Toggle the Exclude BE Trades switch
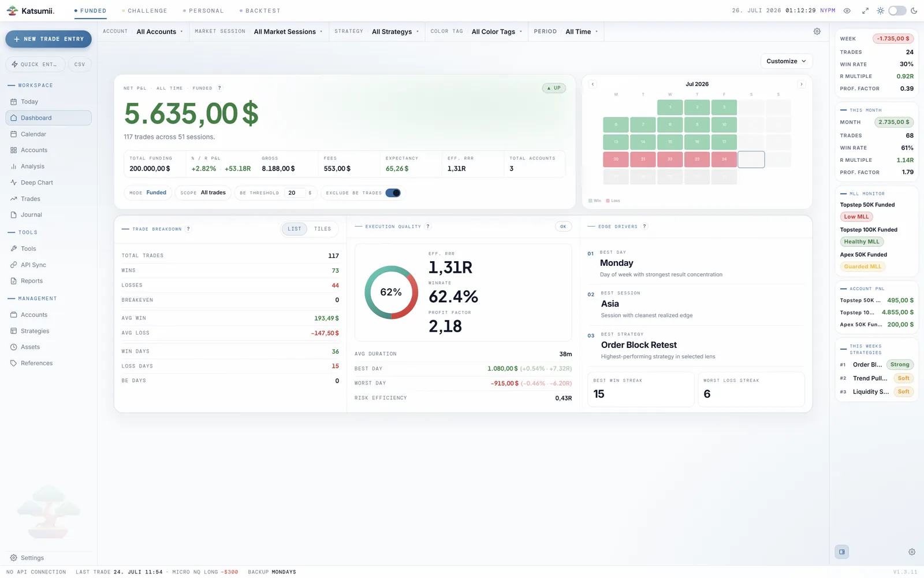The width and height of the screenshot is (924, 578). (393, 193)
